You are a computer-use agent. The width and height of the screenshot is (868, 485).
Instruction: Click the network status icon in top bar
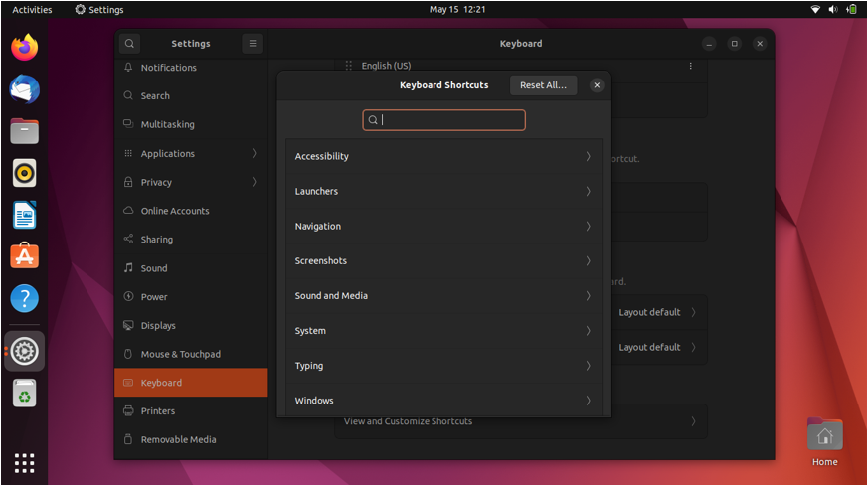(x=815, y=9)
